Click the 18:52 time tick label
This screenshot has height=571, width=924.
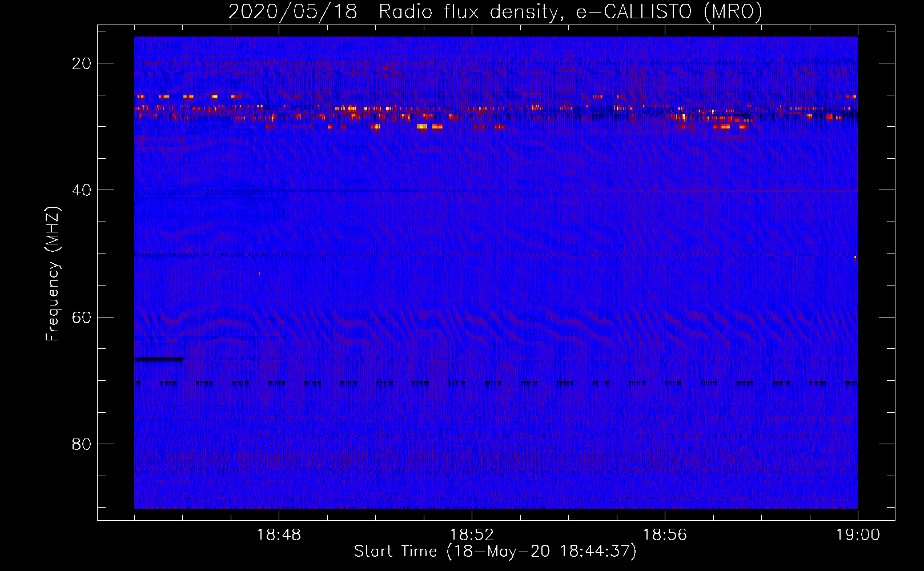pos(472,535)
